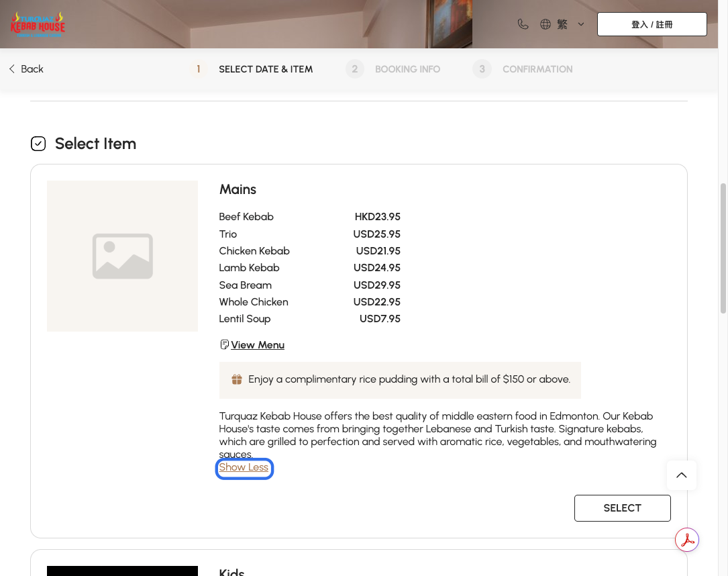Click the 繁 language label
Viewport: 728px width, 576px height.
562,24
